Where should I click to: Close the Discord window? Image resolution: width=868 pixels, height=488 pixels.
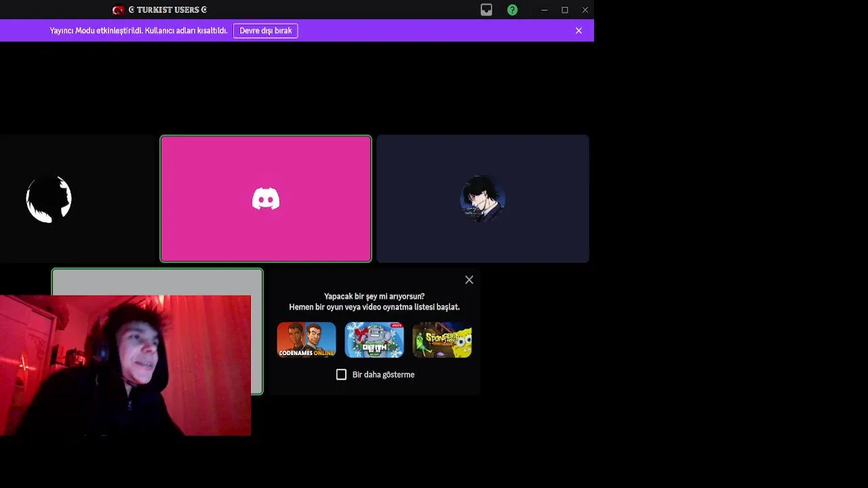coord(585,9)
